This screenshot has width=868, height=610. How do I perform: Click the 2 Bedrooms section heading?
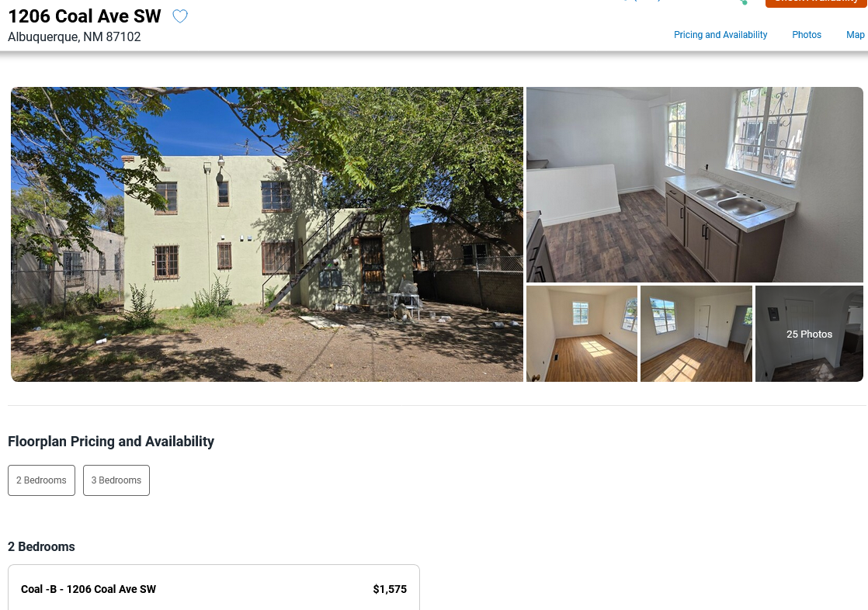pyautogui.click(x=41, y=546)
